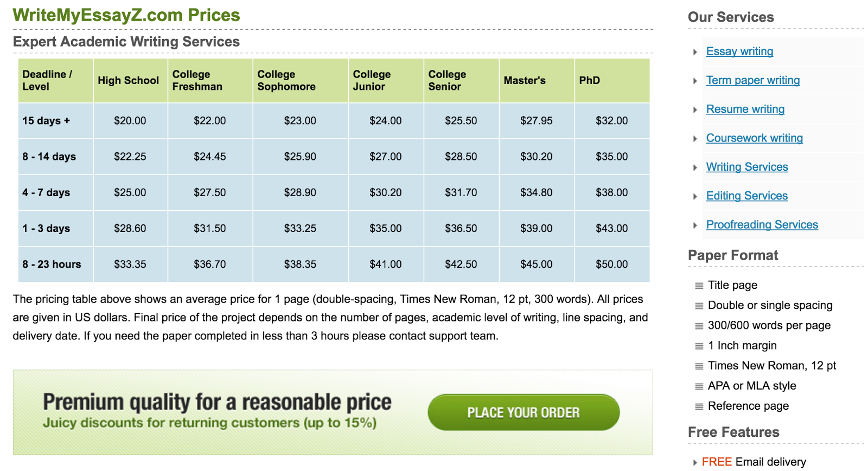This screenshot has width=868, height=471.
Task: Select the 1 - 3 days deadline row label
Action: (x=46, y=228)
